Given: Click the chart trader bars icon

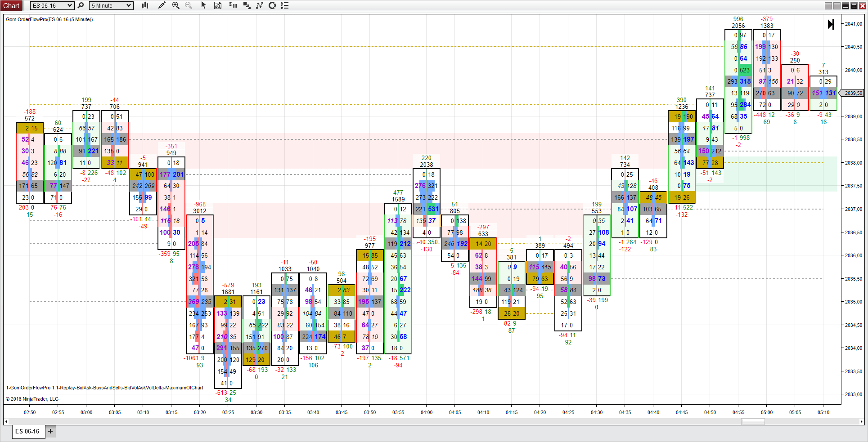Looking at the screenshot, I should point(233,5).
